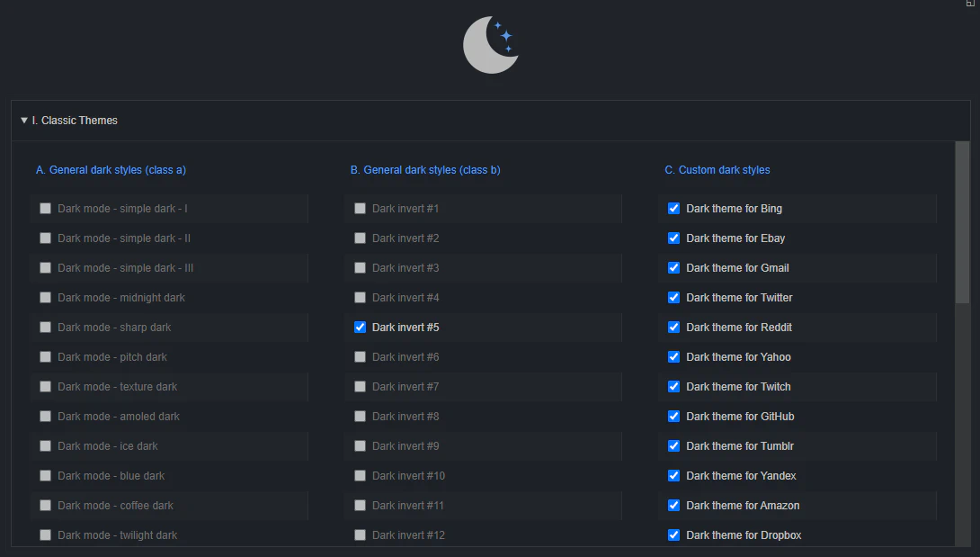Check Dark invert #12
Screen dimensions: 980x557
pyautogui.click(x=360, y=535)
